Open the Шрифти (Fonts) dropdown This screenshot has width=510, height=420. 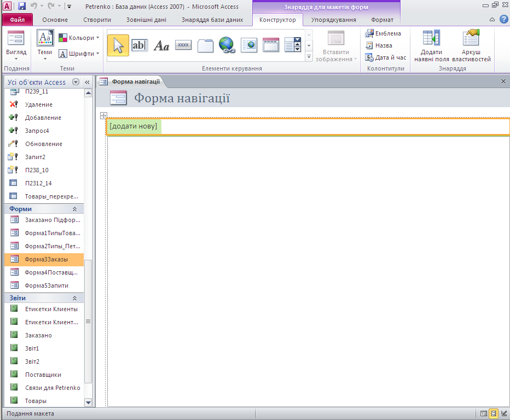[x=79, y=54]
